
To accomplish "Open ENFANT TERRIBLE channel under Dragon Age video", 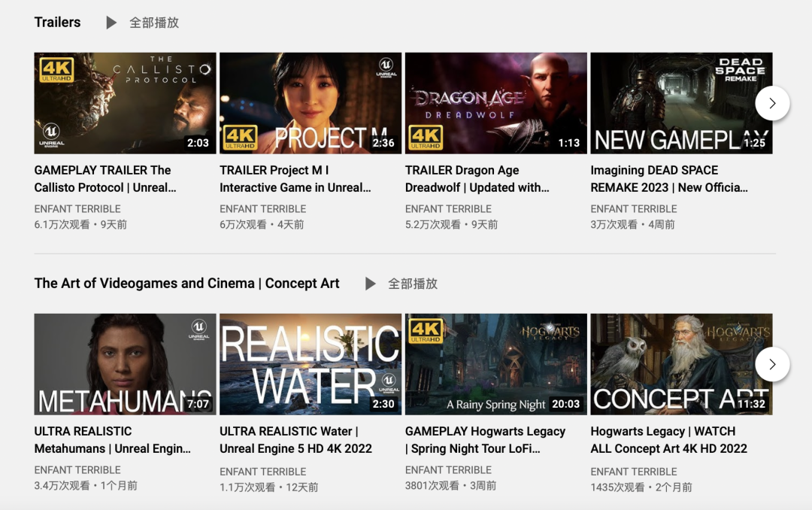I will tap(448, 209).
